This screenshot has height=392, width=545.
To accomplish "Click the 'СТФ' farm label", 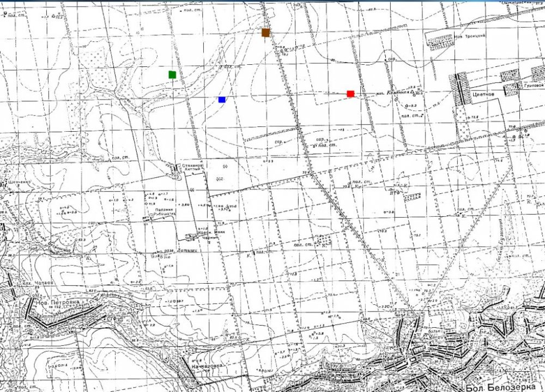I will pos(112,317).
